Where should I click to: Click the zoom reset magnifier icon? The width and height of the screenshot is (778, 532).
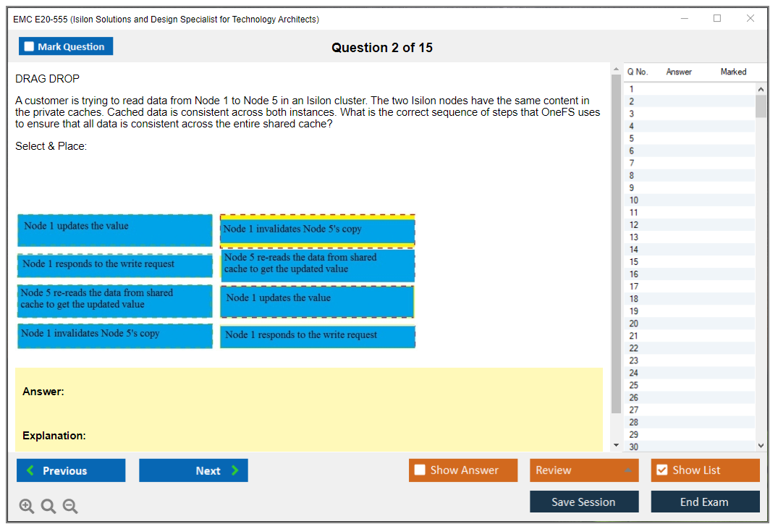click(48, 507)
